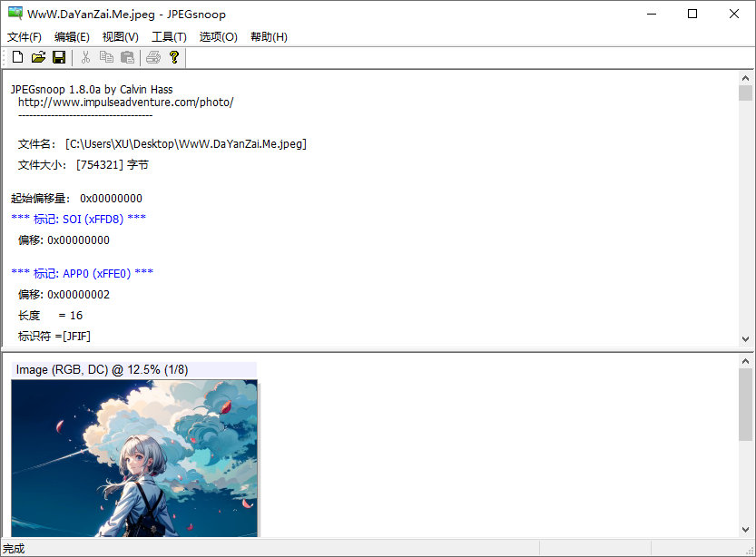Click the Image (RGB, DC) @ 12.5% label

(x=103, y=369)
